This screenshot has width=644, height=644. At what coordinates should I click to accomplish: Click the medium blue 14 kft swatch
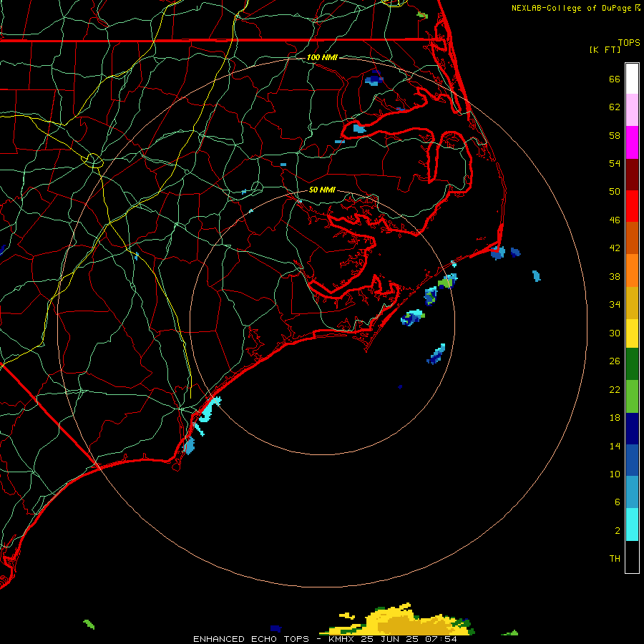point(632,460)
